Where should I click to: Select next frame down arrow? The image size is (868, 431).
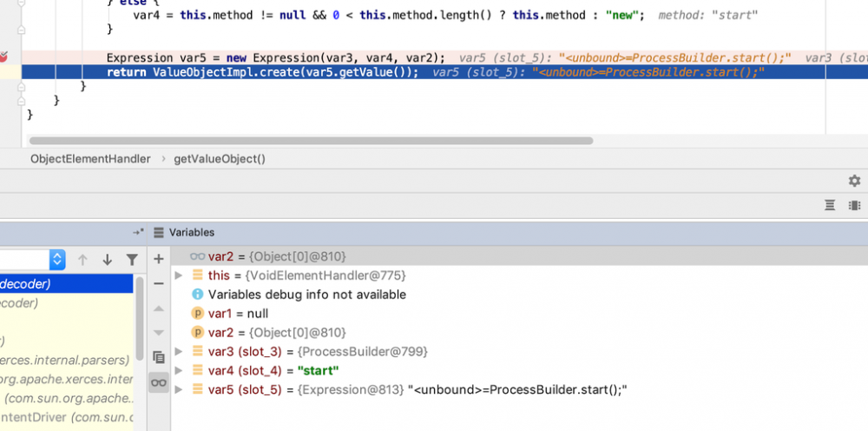[108, 260]
